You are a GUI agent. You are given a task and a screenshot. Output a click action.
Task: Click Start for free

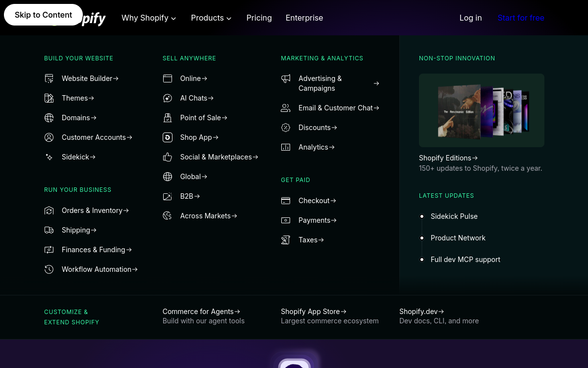coord(521,18)
